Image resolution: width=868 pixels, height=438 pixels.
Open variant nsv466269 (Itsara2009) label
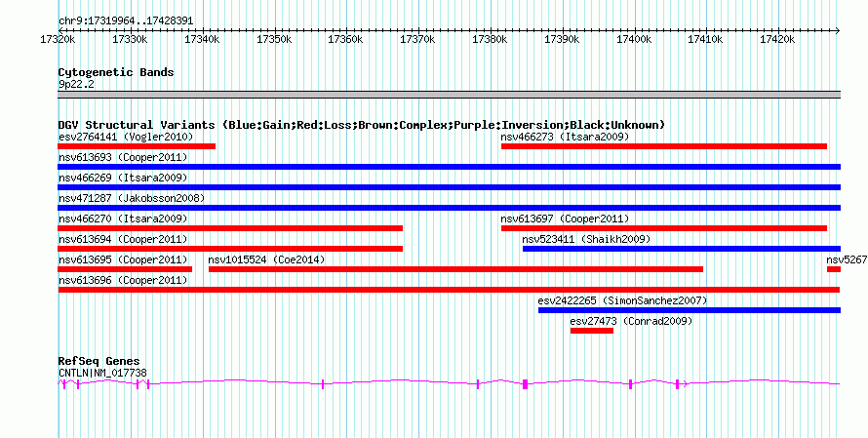point(123,178)
